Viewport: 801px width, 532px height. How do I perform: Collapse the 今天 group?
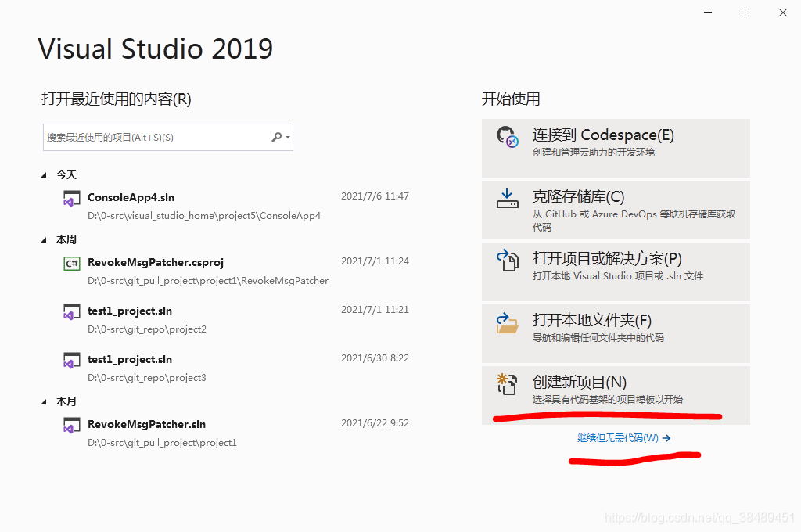pyautogui.click(x=44, y=174)
